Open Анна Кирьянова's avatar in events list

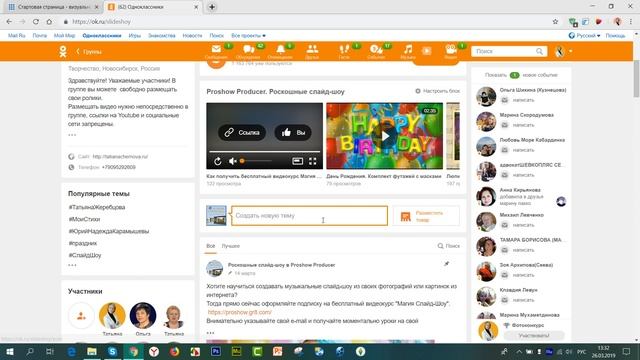486,197
